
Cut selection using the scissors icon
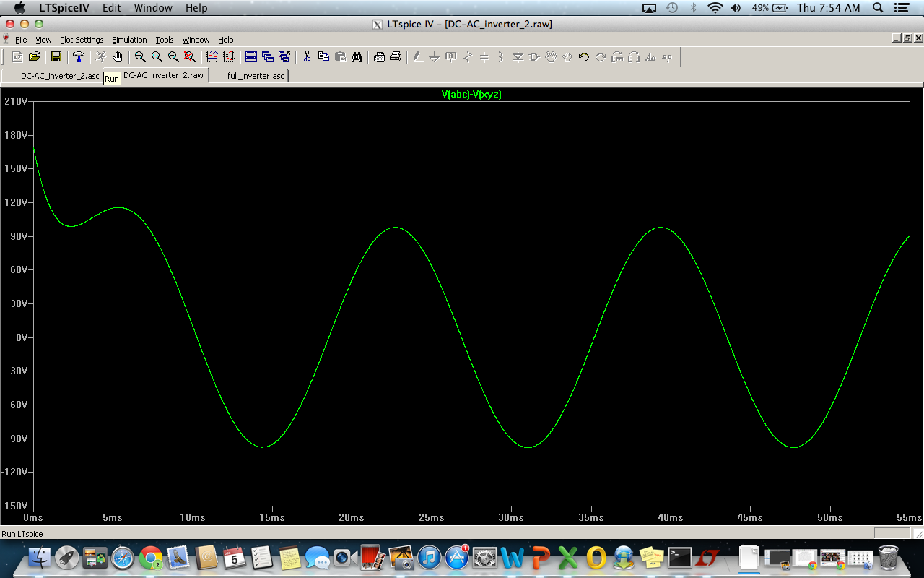pyautogui.click(x=306, y=56)
